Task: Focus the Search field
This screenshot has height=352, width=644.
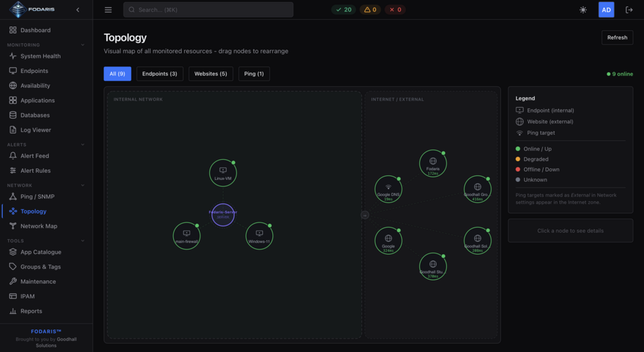Action: (x=208, y=10)
